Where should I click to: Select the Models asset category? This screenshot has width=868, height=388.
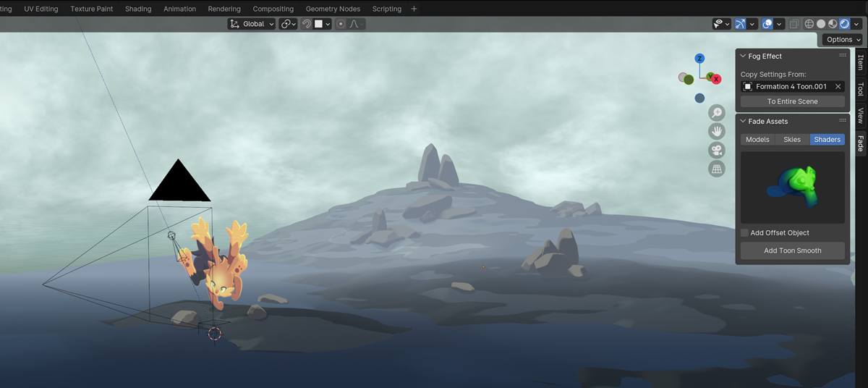point(757,139)
